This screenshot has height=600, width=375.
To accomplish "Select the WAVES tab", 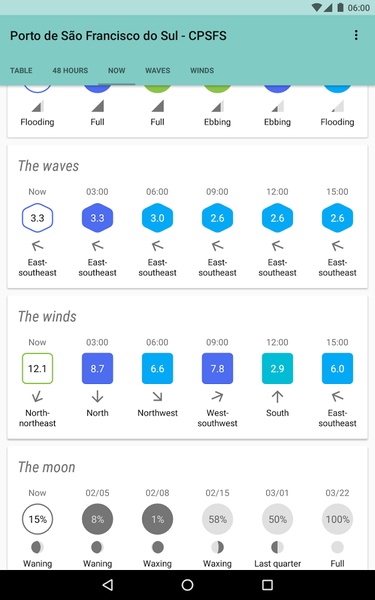I will click(157, 70).
